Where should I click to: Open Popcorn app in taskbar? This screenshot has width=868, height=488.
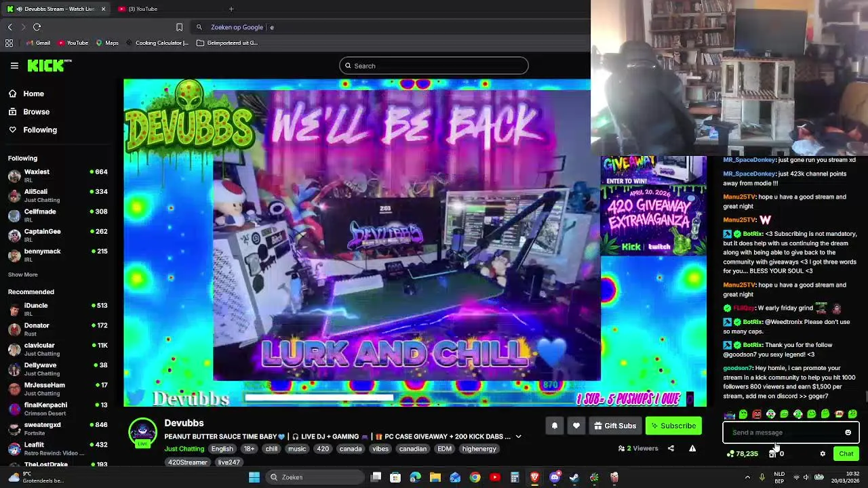pyautogui.click(x=614, y=477)
